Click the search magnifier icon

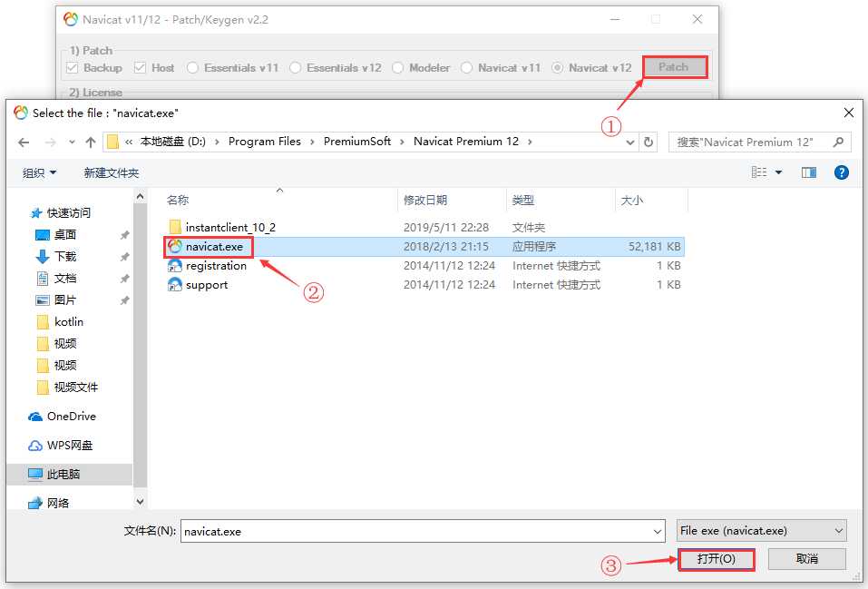pyautogui.click(x=838, y=142)
